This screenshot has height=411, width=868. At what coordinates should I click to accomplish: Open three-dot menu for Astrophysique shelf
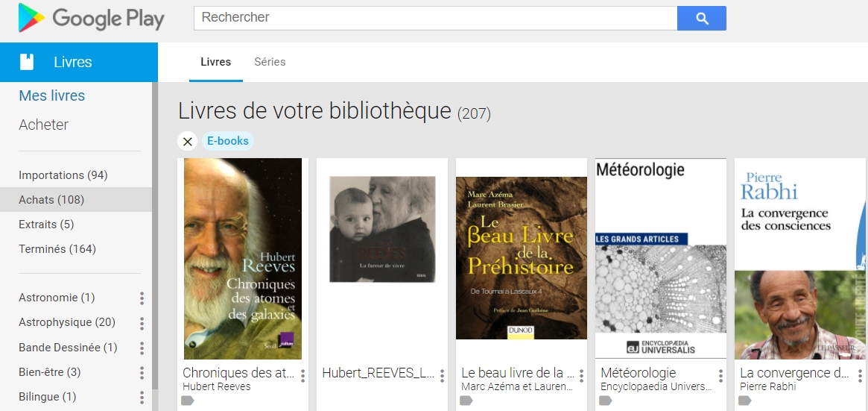(x=142, y=323)
